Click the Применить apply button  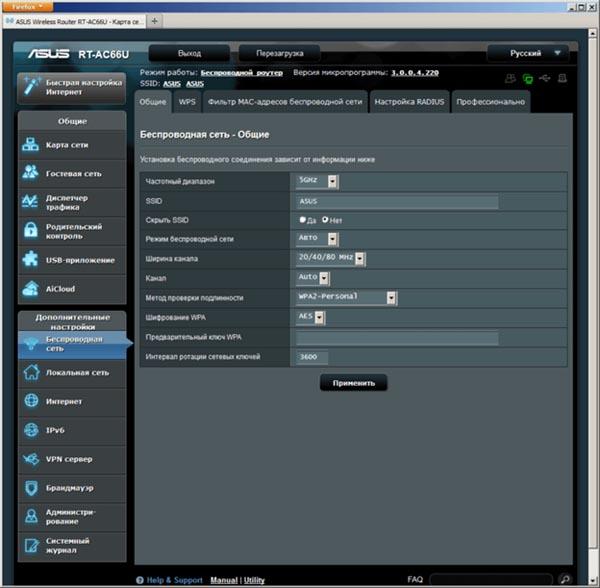(353, 382)
